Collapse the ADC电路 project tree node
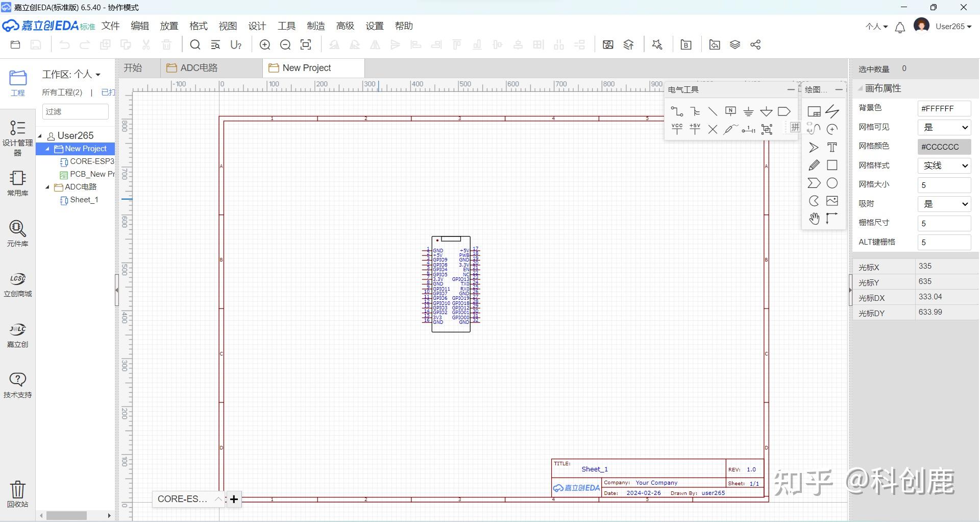 pyautogui.click(x=47, y=187)
